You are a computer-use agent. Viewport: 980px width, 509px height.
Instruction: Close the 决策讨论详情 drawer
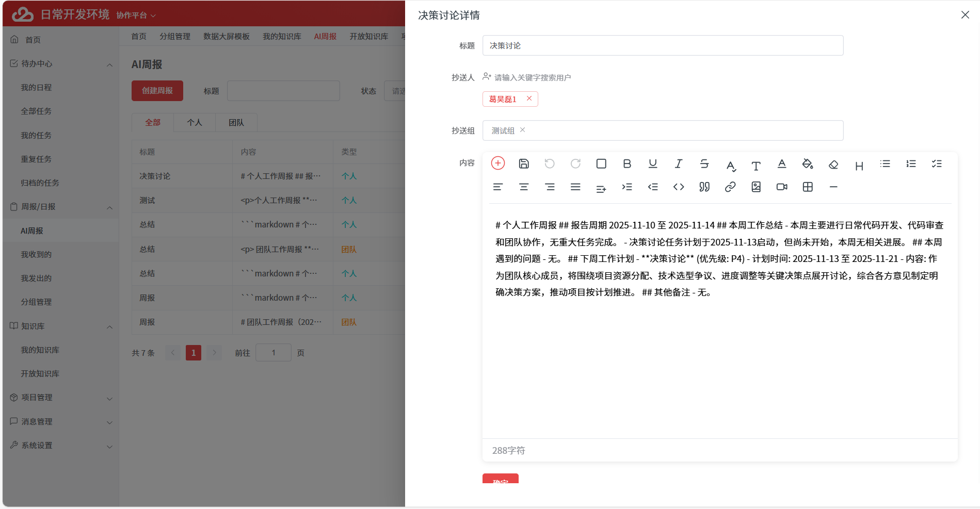coord(965,15)
